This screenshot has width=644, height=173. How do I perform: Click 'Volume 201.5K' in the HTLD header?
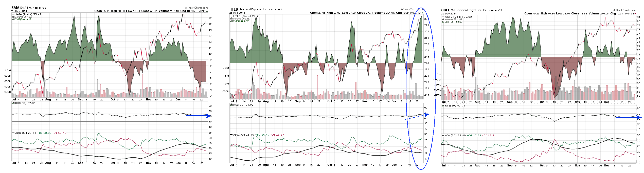385,13
